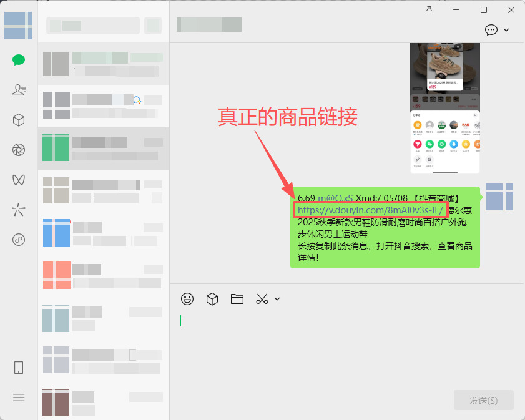Expand the chevron beside chat info icon

click(x=506, y=30)
